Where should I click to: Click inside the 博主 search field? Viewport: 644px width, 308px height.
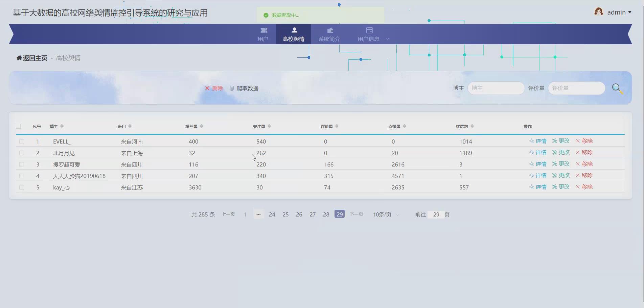tap(496, 88)
